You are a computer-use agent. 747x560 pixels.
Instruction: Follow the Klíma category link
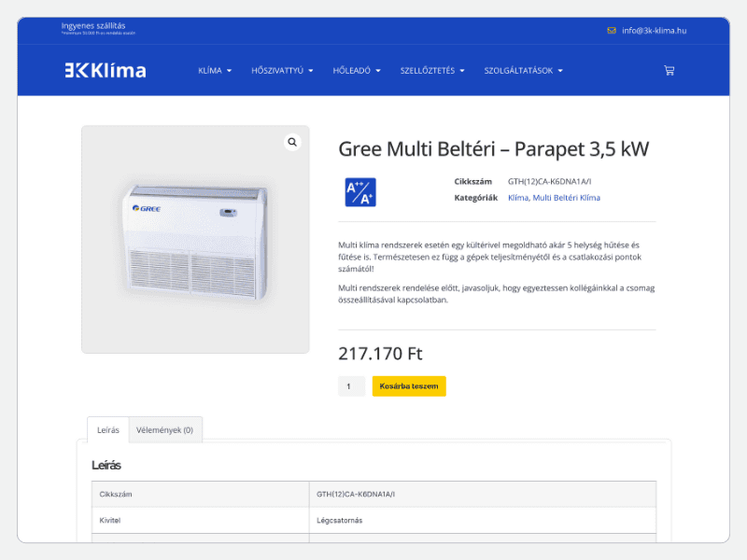(x=518, y=198)
